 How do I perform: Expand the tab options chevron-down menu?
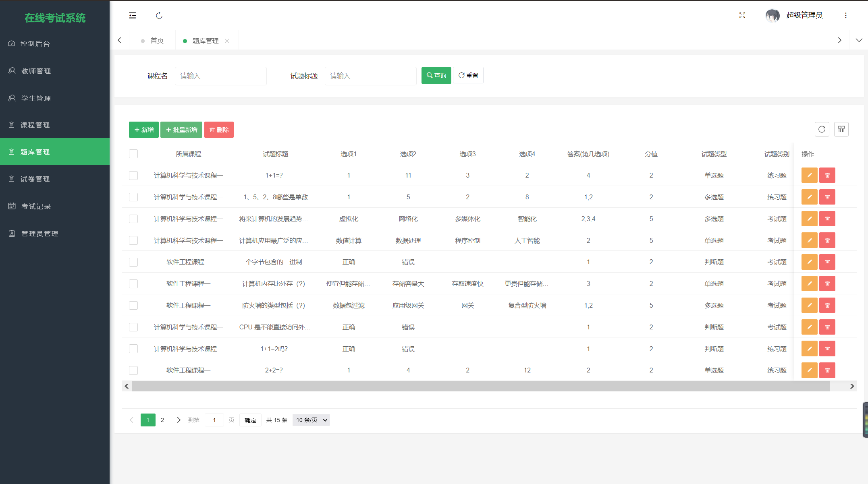[x=859, y=40]
